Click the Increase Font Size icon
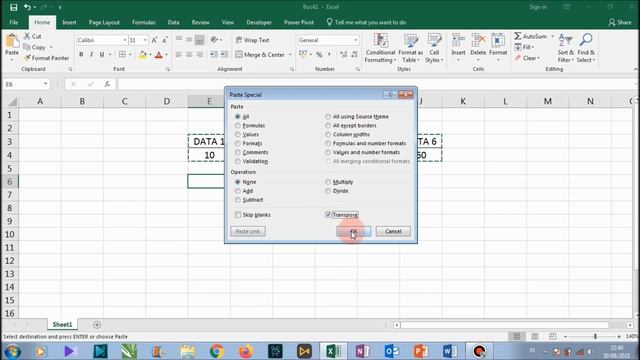 click(x=154, y=40)
